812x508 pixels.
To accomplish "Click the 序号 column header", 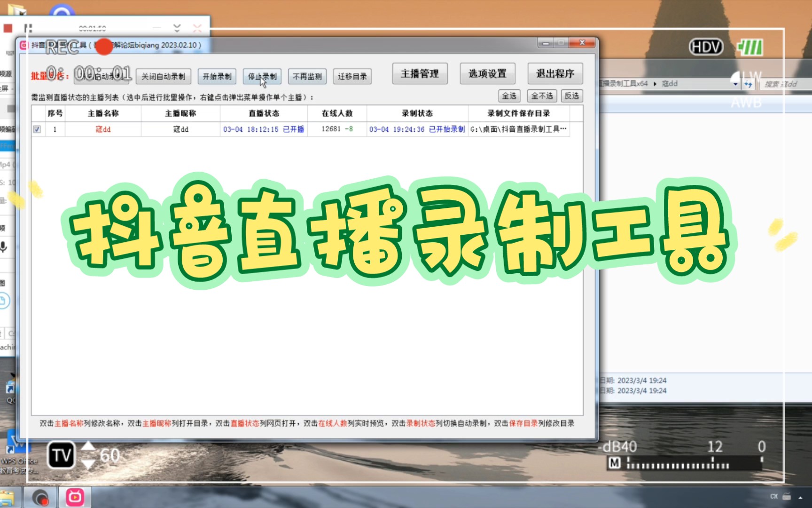I will [55, 113].
